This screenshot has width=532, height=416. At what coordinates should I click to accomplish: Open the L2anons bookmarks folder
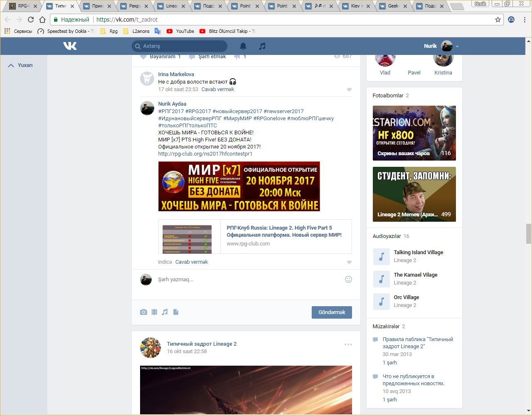pyautogui.click(x=137, y=31)
